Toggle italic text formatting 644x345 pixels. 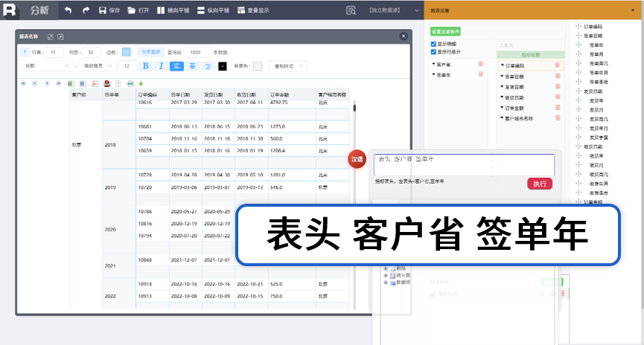pyautogui.click(x=161, y=66)
